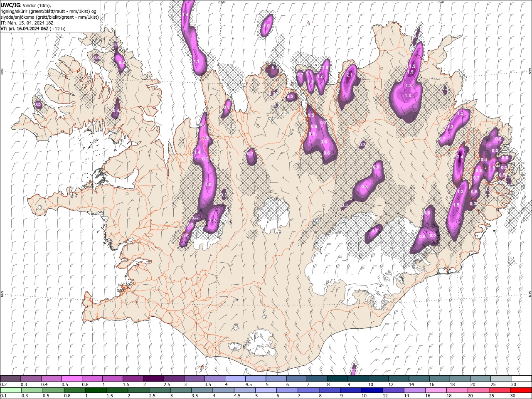Click the palest green swatch above 0.1 in rain scale
532x399 pixels.
pos(11,390)
